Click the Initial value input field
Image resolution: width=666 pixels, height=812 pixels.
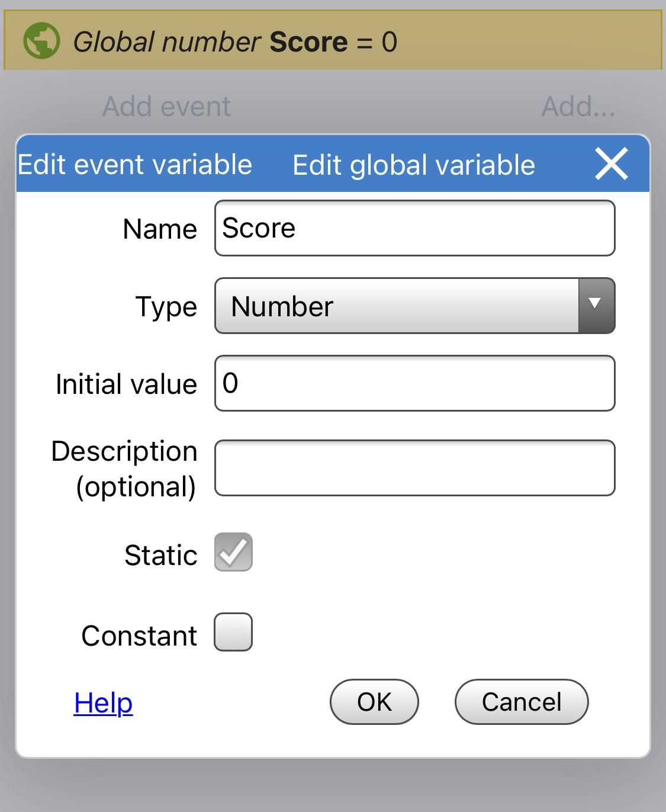coord(415,383)
